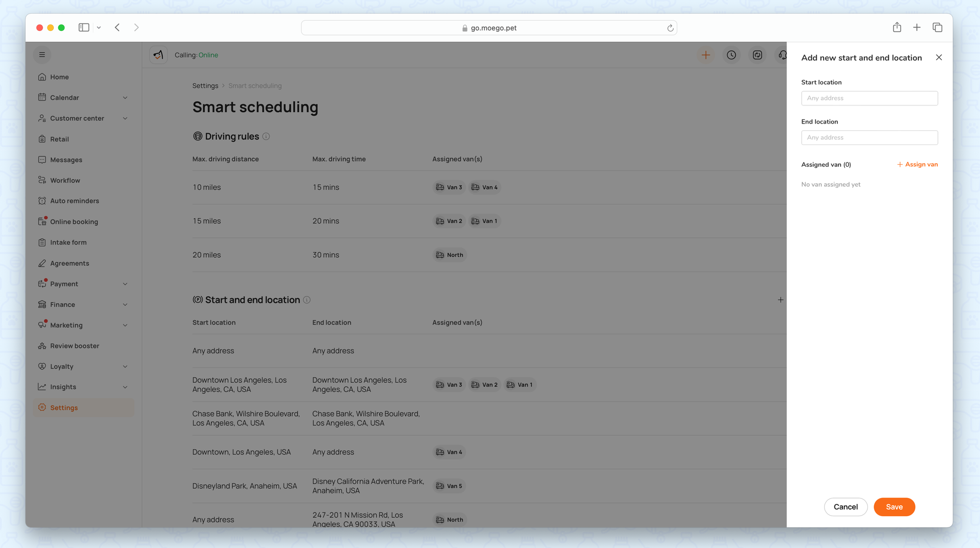Expand the Customer center submenu

[x=125, y=118]
